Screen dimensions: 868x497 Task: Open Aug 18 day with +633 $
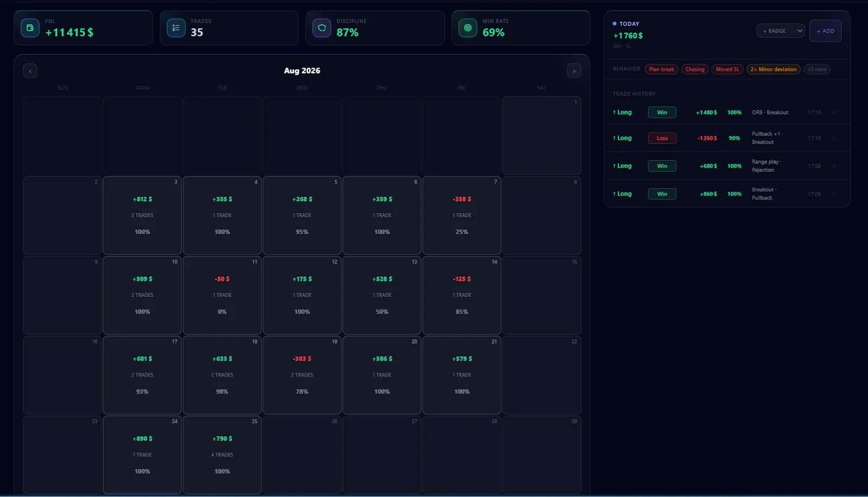point(222,375)
